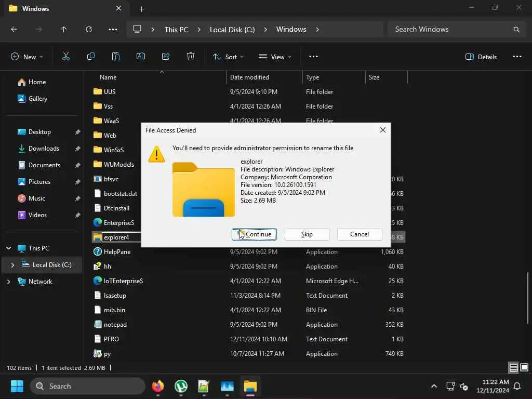The image size is (532, 399).
Task: Select the IoTEnterpriseS file
Action: pos(249,281)
